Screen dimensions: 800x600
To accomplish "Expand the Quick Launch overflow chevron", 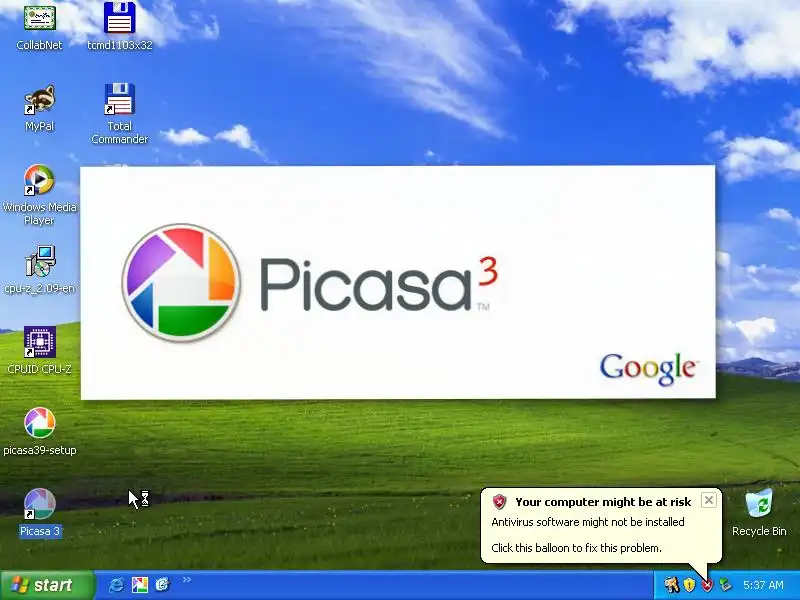I will pos(187,580).
